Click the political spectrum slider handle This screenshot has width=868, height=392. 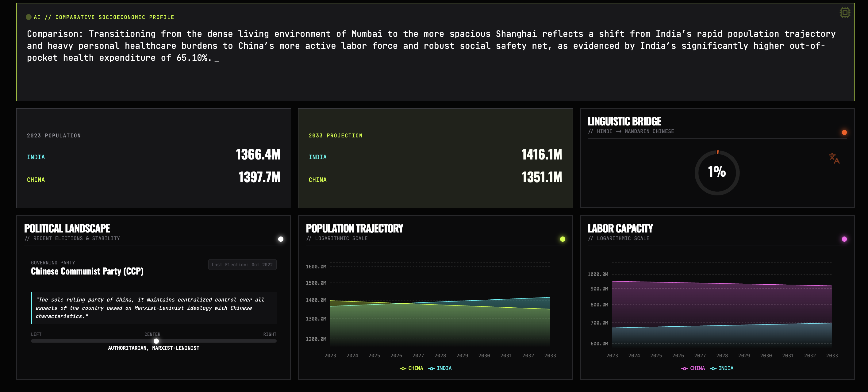pyautogui.click(x=156, y=341)
